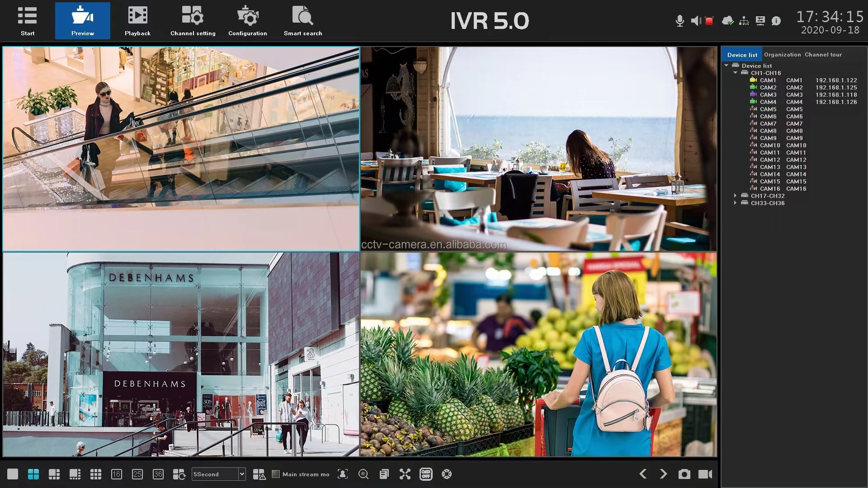The width and height of the screenshot is (868, 488).
Task: Start recording with the camcorder icon
Action: (705, 474)
